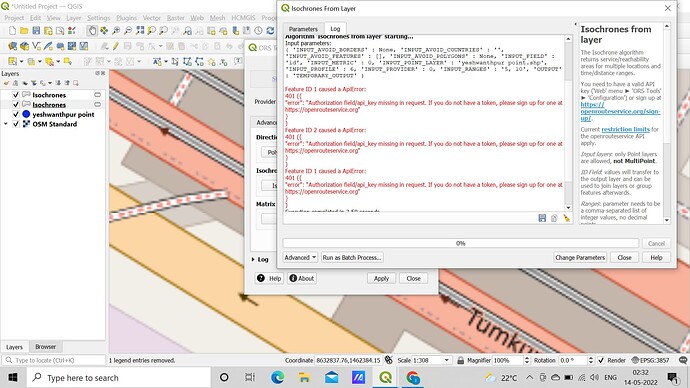Open the label tool dropdown arrow
This screenshot has height=388, width=690.
(166, 62)
